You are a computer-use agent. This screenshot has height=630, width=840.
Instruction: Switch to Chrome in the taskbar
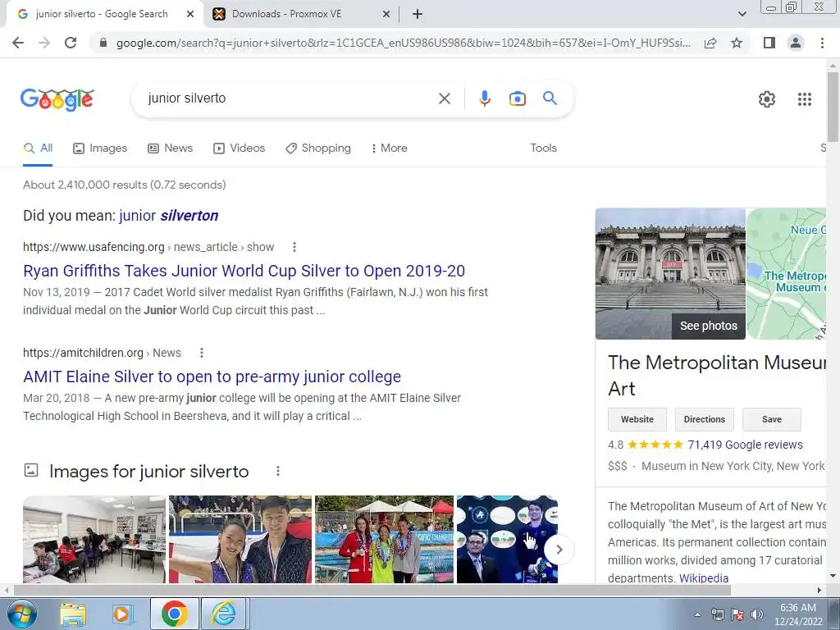tap(174, 614)
